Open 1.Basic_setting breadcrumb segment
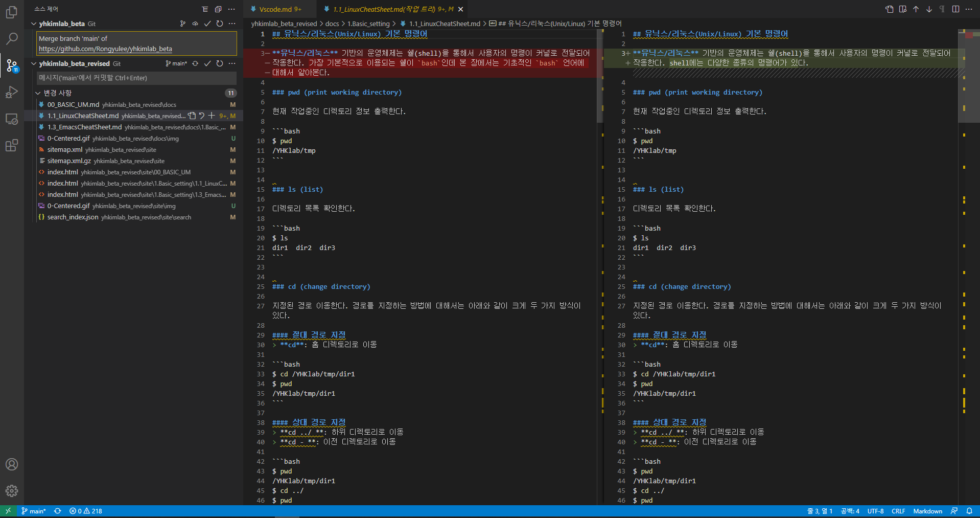The image size is (980, 518). [368, 24]
